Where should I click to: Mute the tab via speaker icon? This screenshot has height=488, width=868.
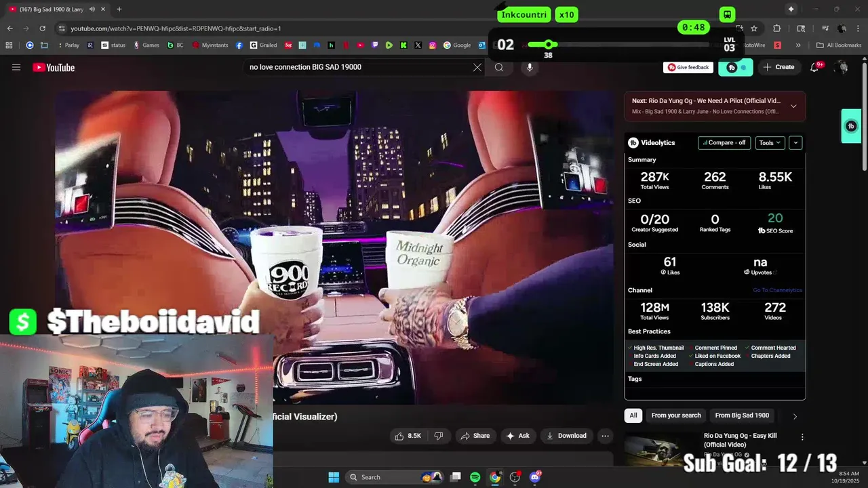(92, 9)
